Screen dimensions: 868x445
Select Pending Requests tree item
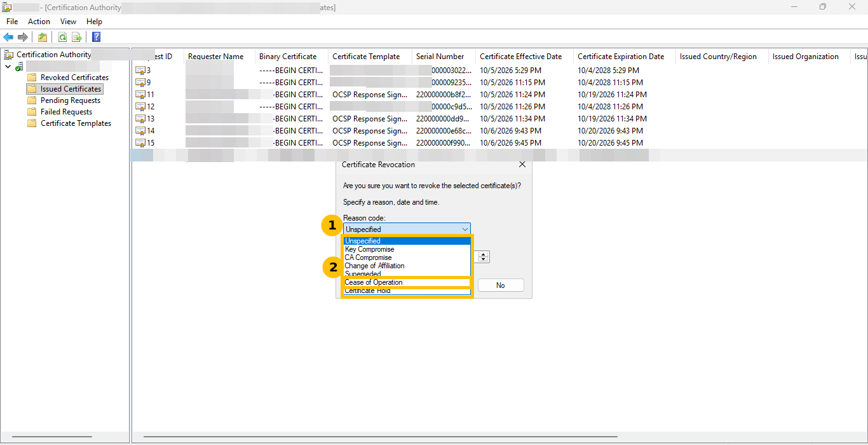pyautogui.click(x=71, y=100)
